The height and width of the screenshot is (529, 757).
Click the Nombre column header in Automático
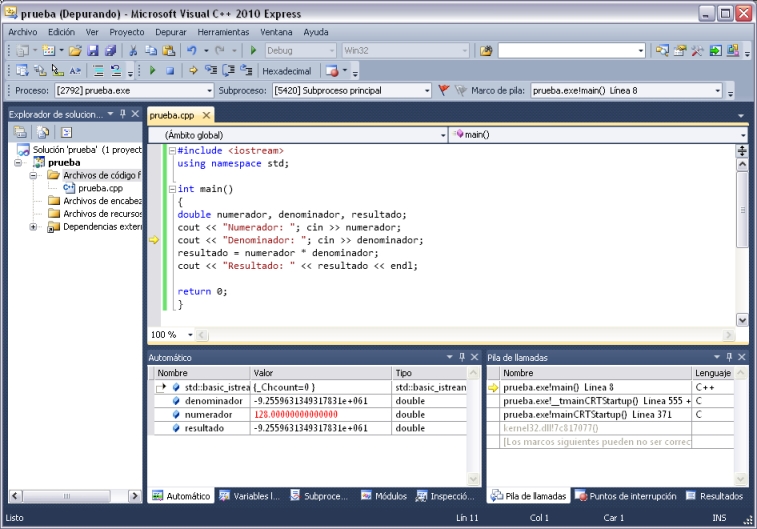click(202, 373)
